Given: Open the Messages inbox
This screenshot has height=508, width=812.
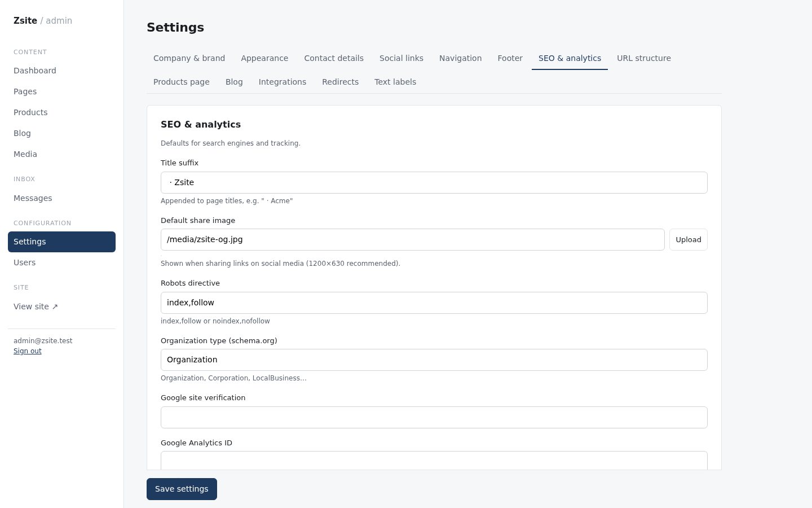Looking at the screenshot, I should 61,198.
